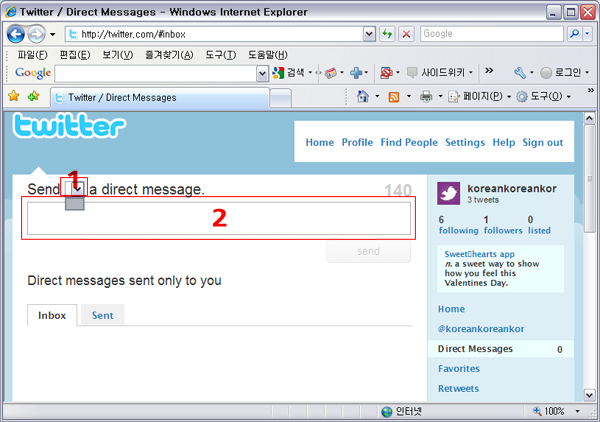The image size is (600, 422).
Task: Click the popup blocker icon in Google Toolbar
Action: 386,73
